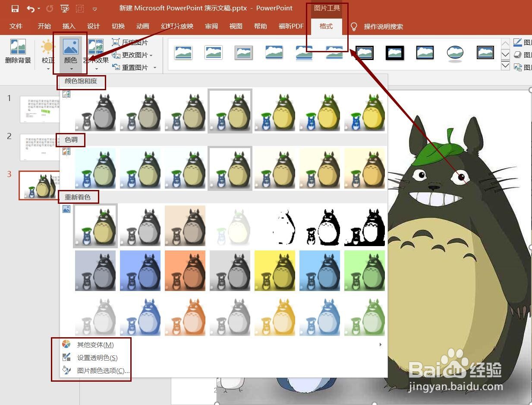Apply dark blue recolor swatch
The image size is (532, 405).
click(140, 271)
